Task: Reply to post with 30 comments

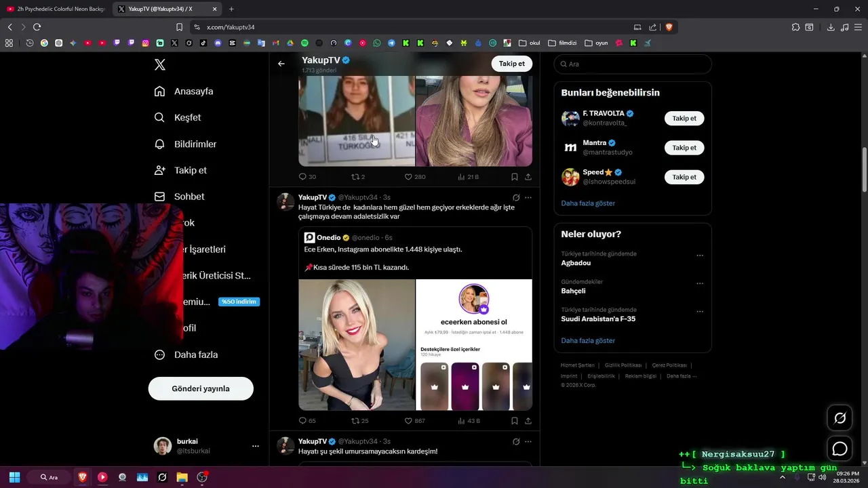Action: [307, 177]
